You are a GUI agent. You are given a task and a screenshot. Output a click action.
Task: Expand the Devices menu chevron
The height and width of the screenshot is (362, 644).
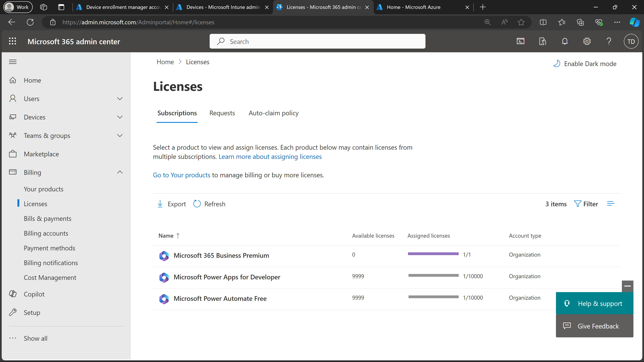[120, 117]
